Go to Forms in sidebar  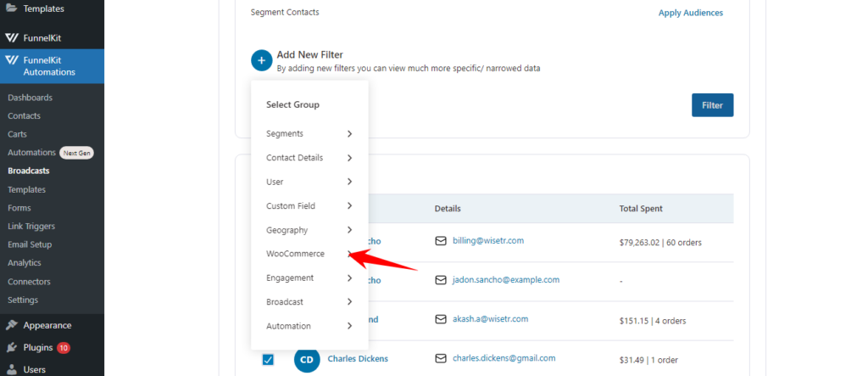[19, 208]
